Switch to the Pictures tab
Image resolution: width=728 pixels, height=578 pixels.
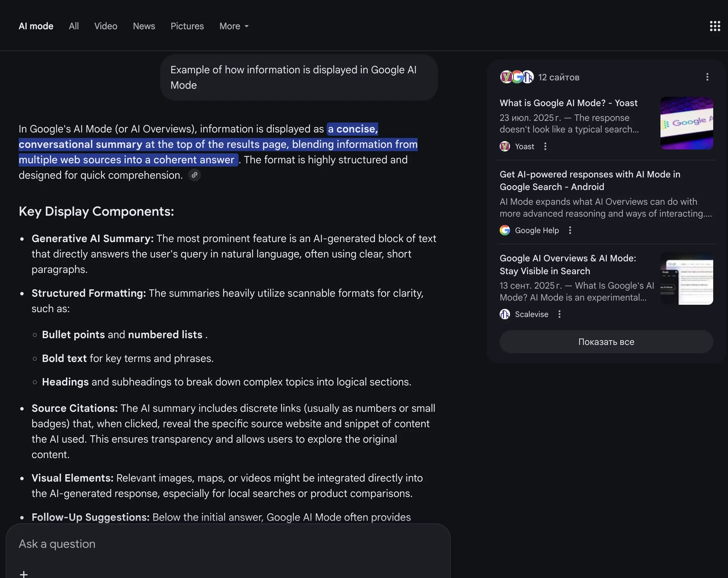tap(187, 26)
